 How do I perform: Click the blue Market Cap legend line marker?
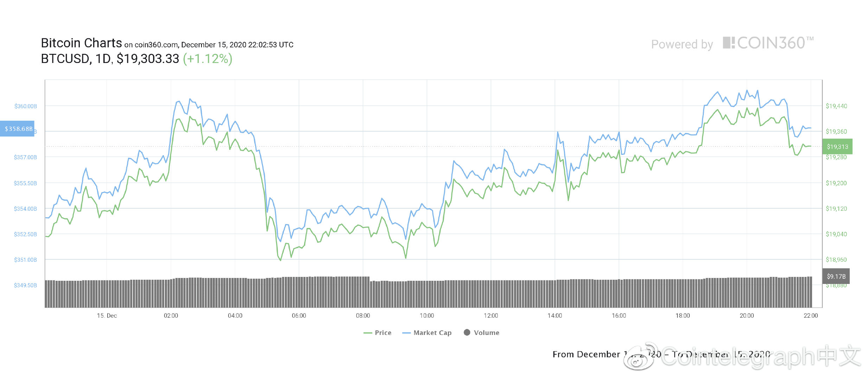pos(406,333)
